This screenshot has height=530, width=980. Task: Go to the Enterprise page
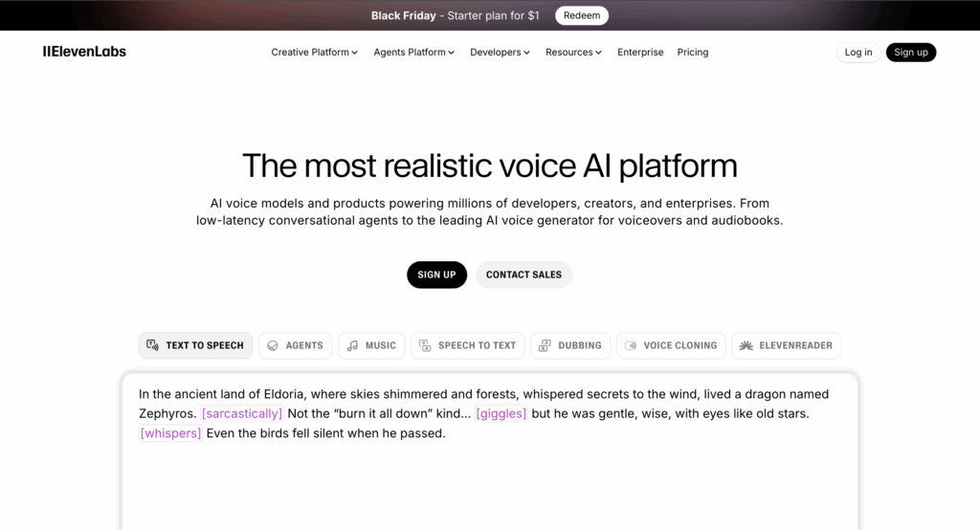coord(640,53)
